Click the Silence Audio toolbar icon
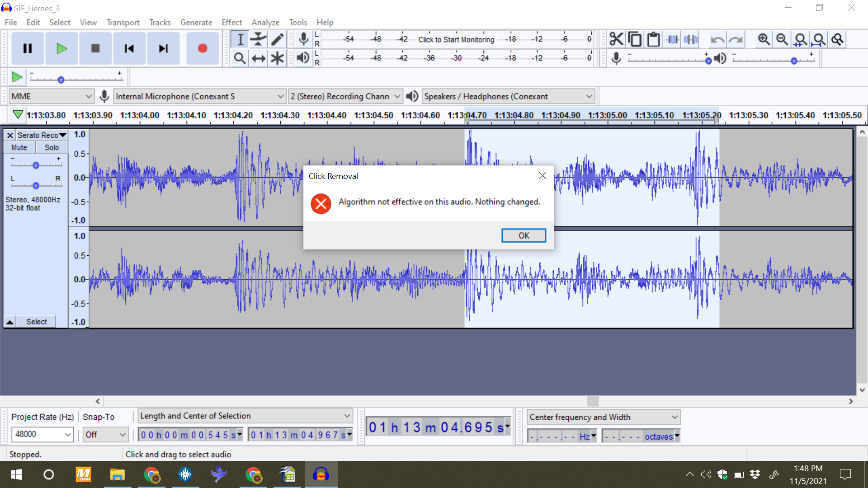 click(x=690, y=39)
